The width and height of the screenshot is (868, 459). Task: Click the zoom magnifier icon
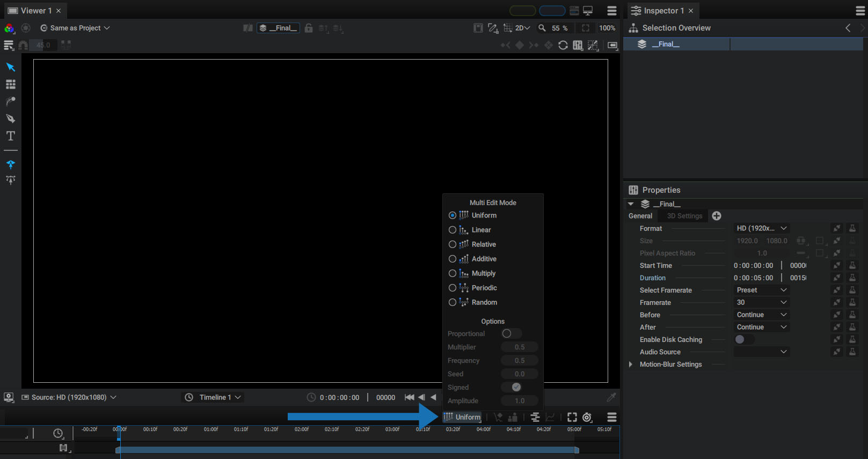[x=542, y=28]
